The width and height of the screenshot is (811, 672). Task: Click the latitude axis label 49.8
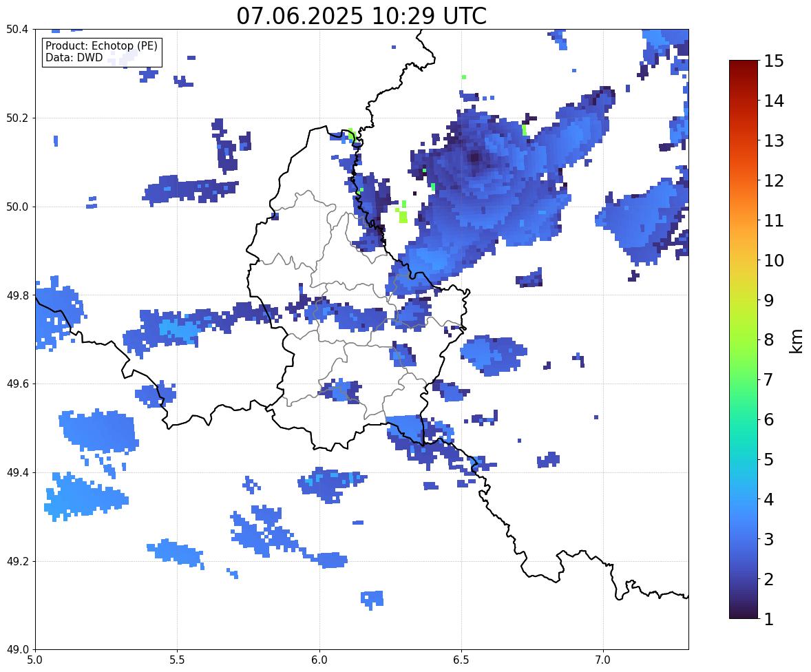coord(17,295)
